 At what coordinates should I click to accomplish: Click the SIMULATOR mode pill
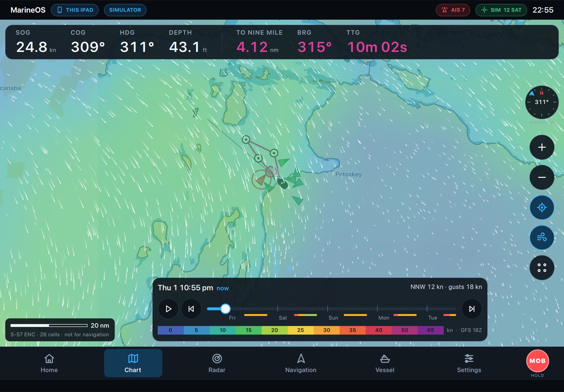pyautogui.click(x=125, y=10)
